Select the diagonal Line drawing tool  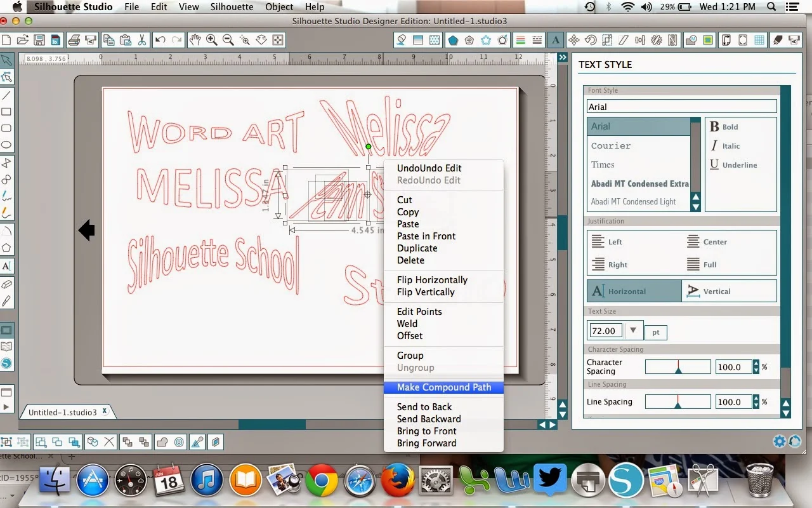(6, 95)
